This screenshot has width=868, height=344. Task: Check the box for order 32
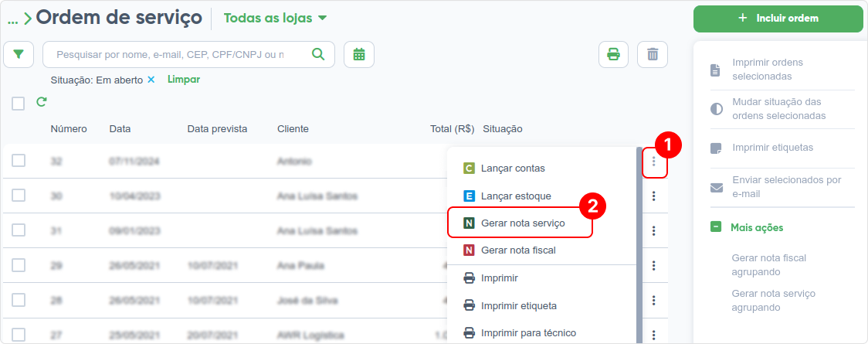click(19, 161)
